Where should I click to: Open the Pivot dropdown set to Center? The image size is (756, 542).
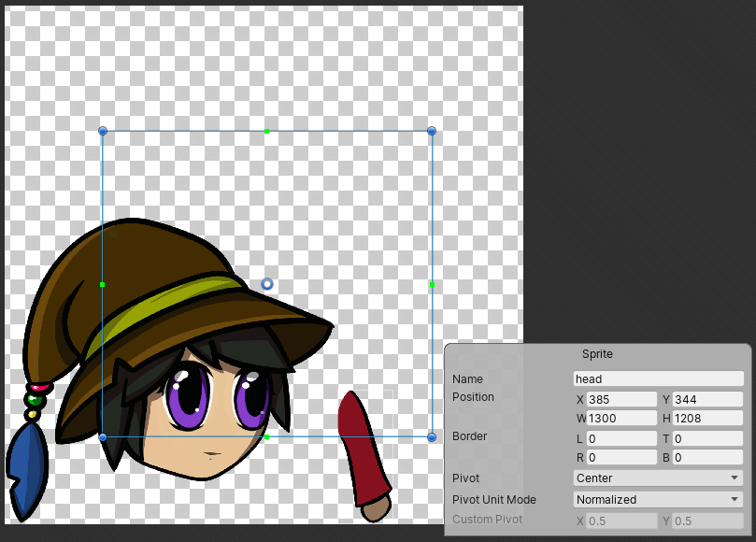pos(658,478)
